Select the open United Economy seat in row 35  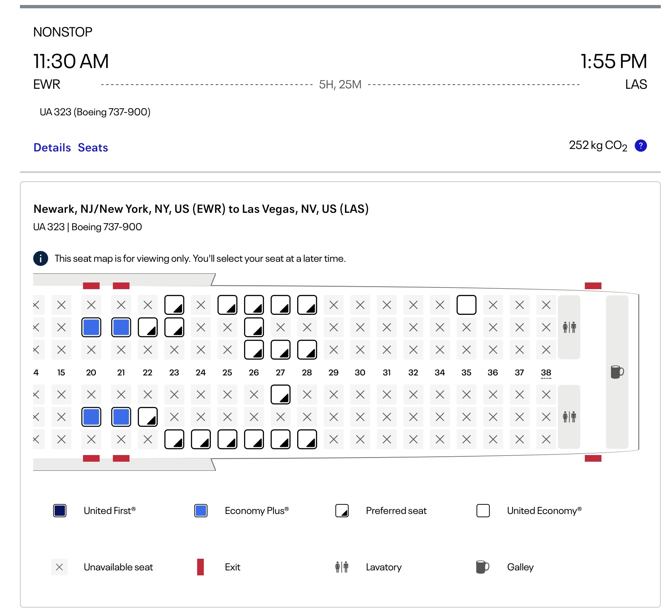pos(467,305)
